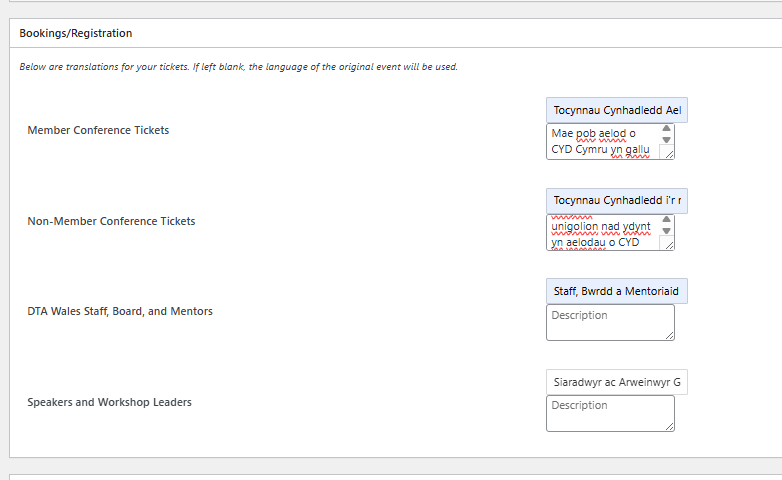The width and height of the screenshot is (782, 480).
Task: Click scroll-up arrow in Non-Member Conference Tickets description
Action: coord(667,219)
